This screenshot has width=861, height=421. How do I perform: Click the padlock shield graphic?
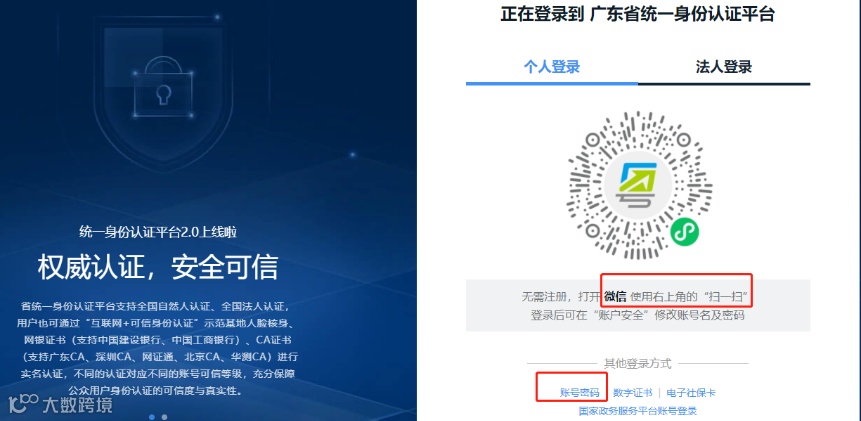(163, 90)
